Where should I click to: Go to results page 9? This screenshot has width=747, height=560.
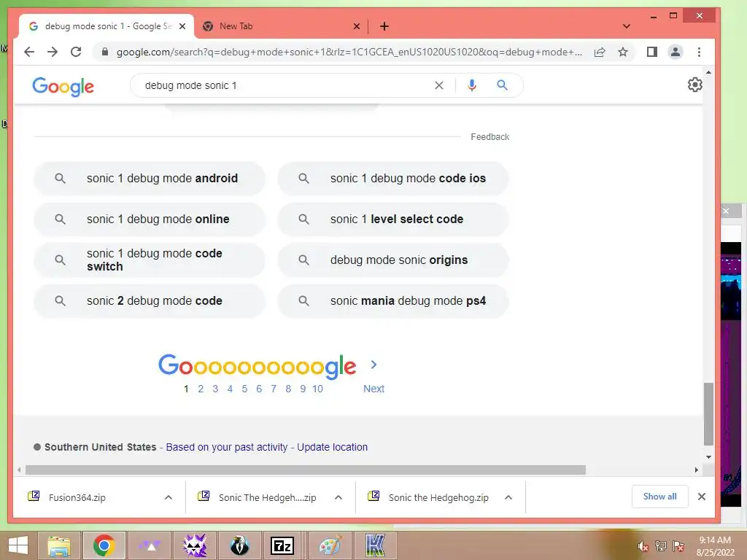(303, 389)
